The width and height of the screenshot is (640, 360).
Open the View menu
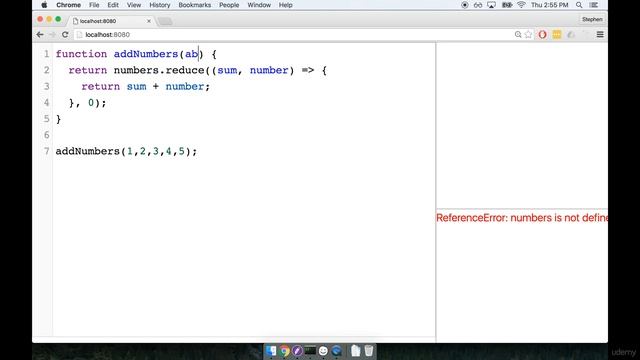click(133, 5)
